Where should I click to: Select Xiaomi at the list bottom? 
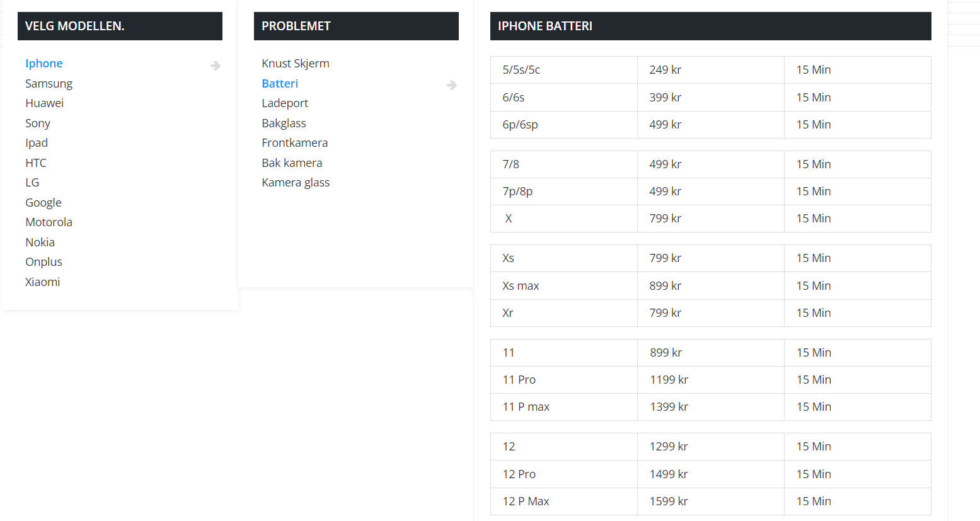point(43,282)
